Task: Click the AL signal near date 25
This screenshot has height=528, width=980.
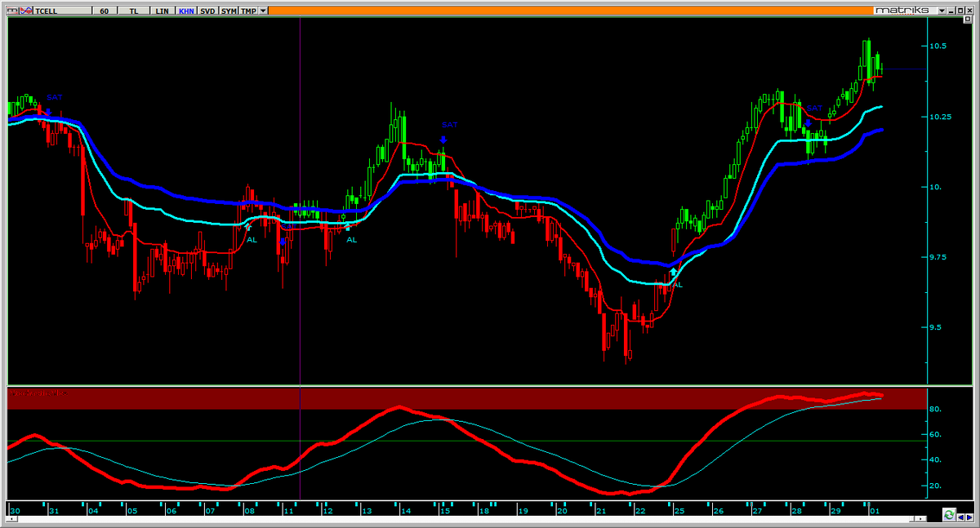Action: click(677, 285)
